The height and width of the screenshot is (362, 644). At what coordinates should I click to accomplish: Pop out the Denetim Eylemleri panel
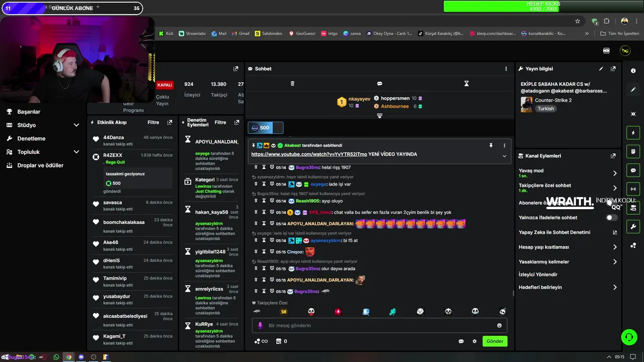236,122
